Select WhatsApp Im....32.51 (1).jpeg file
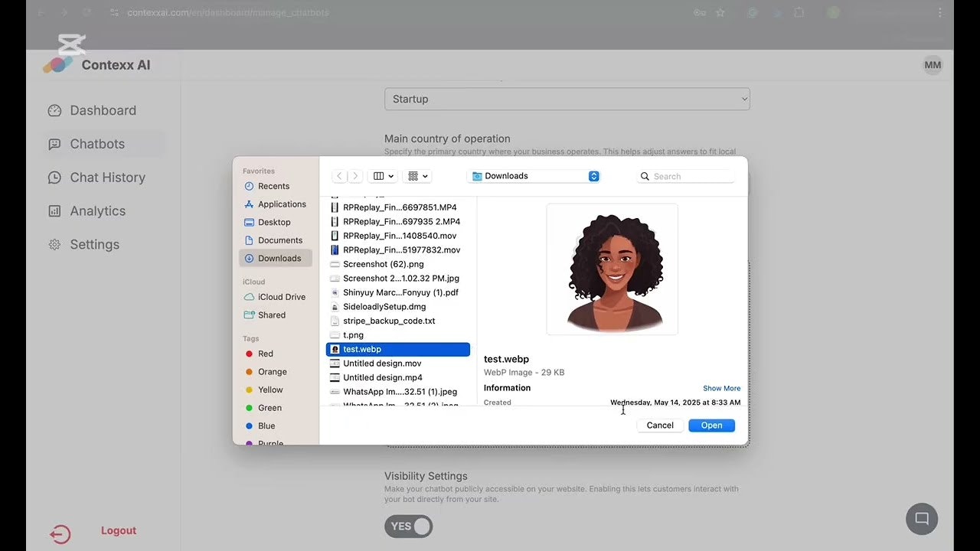Image resolution: width=980 pixels, height=551 pixels. (398, 392)
